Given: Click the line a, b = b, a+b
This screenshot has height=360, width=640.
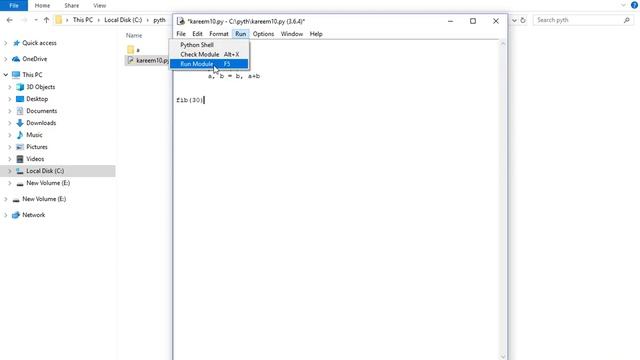Looking at the screenshot, I should tap(234, 76).
